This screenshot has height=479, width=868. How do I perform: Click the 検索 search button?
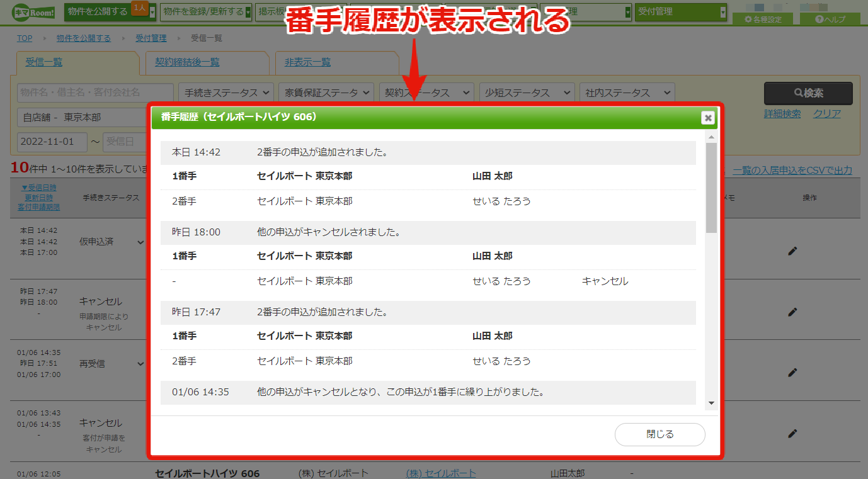click(x=808, y=93)
